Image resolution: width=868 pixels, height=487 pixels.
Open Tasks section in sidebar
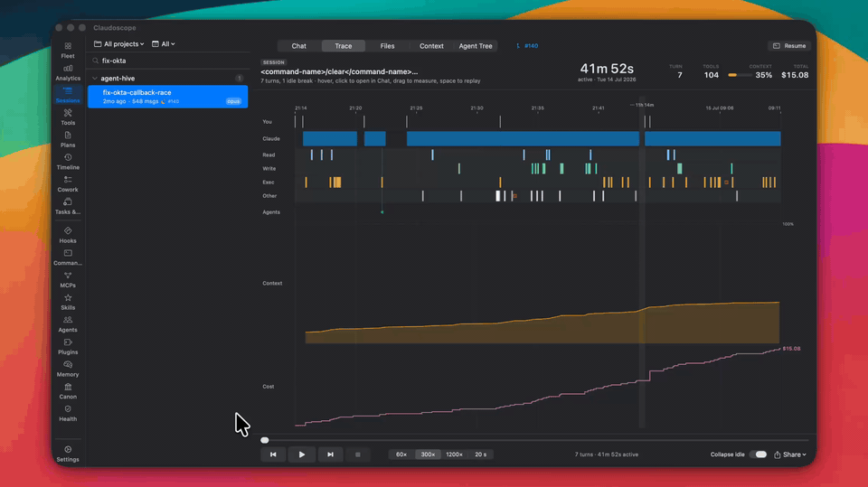[68, 206]
